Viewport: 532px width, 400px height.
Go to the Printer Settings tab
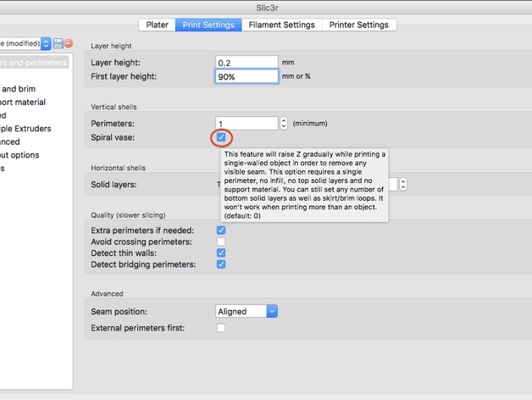(359, 25)
